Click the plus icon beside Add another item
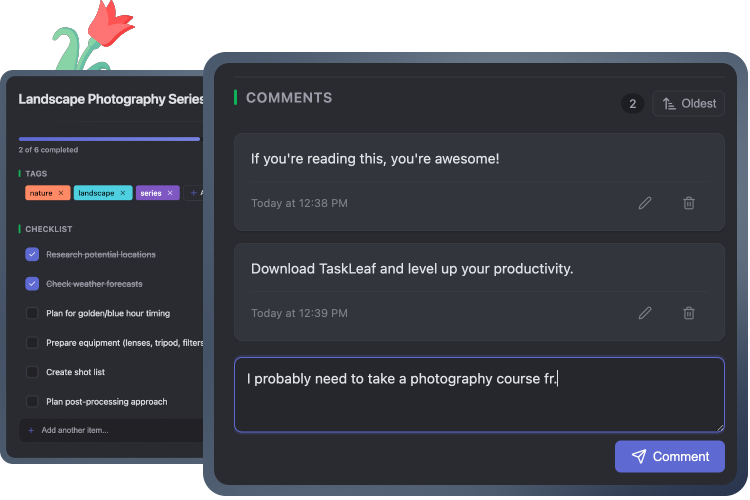 (x=31, y=430)
